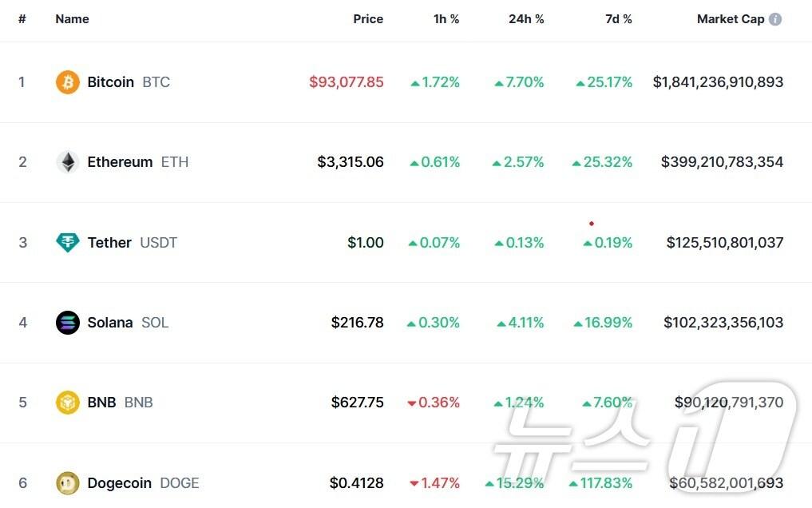Click Bitcoin's price of $93,077.85
The image size is (812, 508).
347,82
